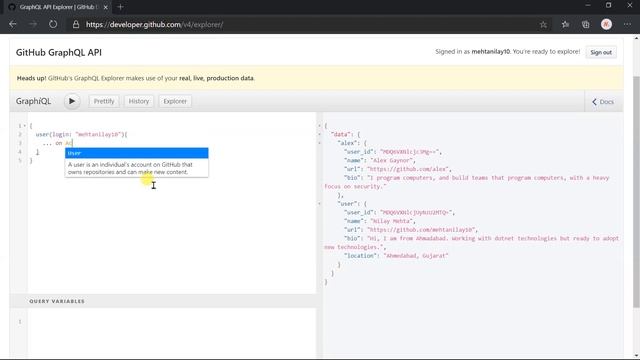Viewport: 640px width, 360px height.
Task: Bookmark this page with star icon
Action: 543,24
